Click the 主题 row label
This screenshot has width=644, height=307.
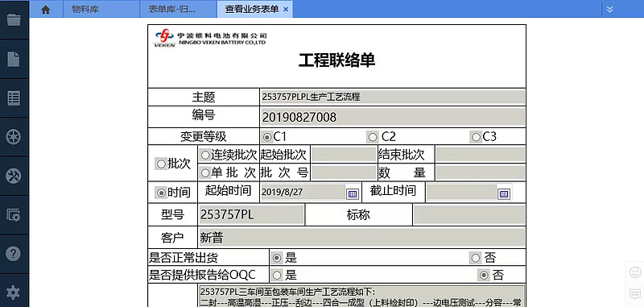pyautogui.click(x=204, y=97)
